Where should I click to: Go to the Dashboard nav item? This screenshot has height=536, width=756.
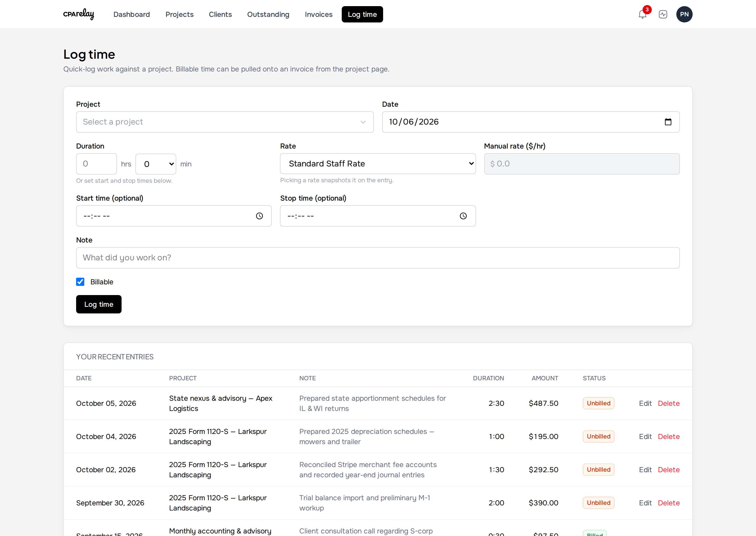point(132,14)
